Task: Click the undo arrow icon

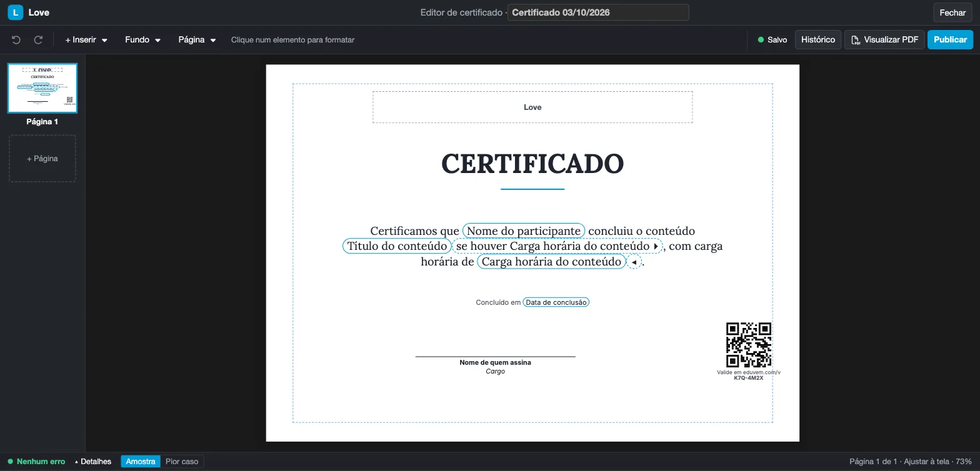Action: 16,40
